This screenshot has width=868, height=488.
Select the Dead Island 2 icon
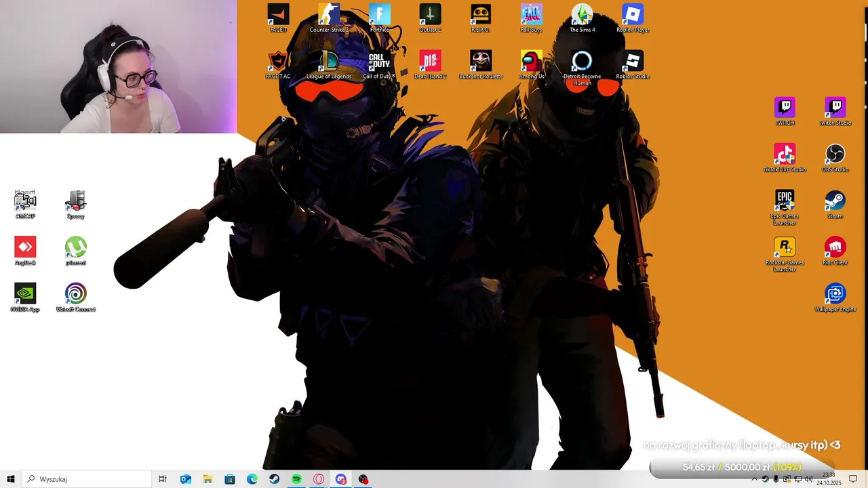tap(430, 65)
